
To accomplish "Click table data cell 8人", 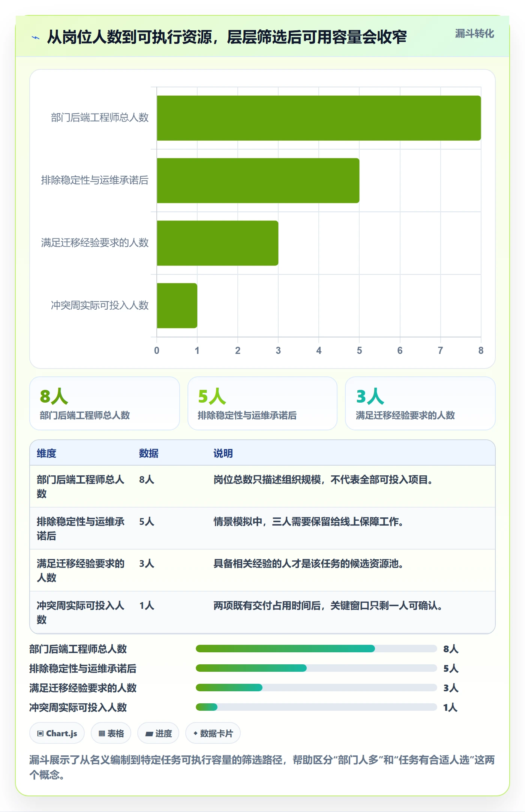I will tap(147, 479).
